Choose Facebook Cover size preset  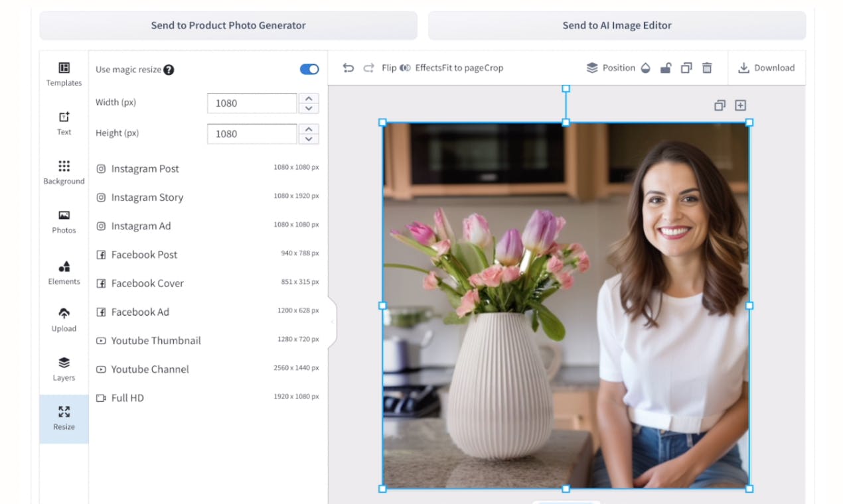[208, 283]
